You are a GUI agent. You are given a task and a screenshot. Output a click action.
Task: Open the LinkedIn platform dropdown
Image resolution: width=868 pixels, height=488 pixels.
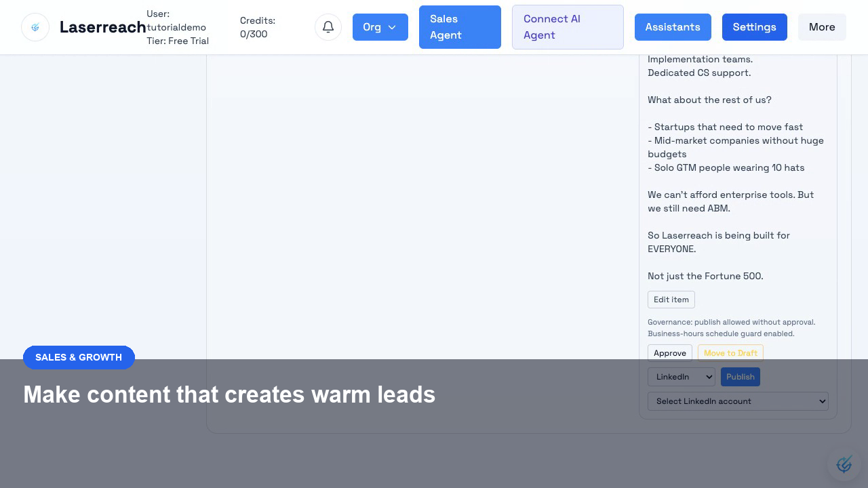682,377
